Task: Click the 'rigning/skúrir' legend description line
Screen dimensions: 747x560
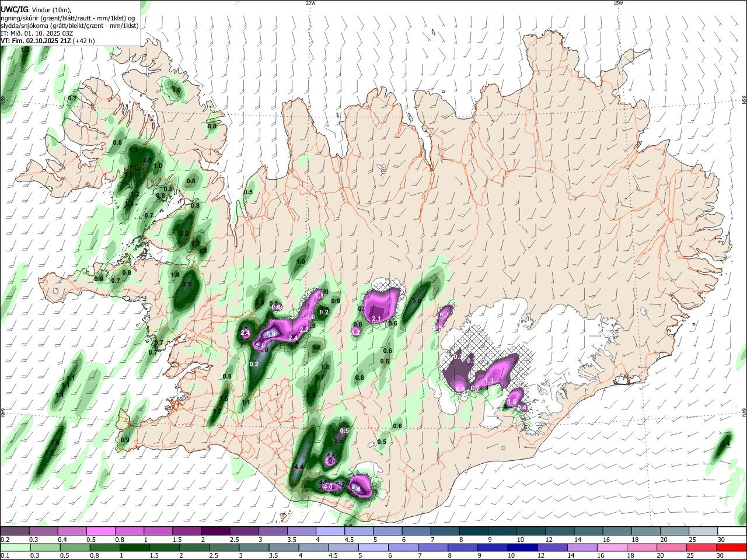Action: (x=68, y=18)
